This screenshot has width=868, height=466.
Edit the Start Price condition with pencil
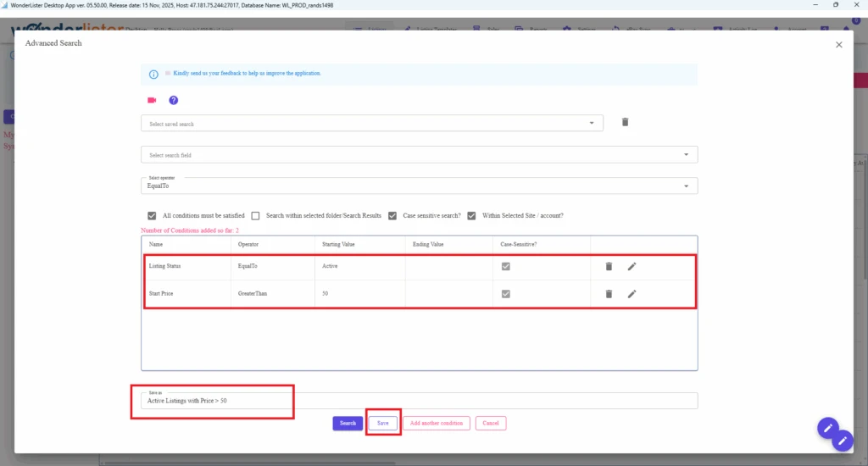[x=632, y=294]
